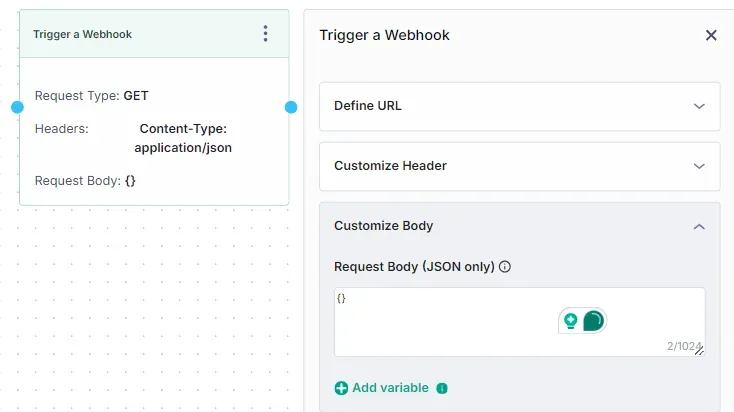Click the text area resize handle corner

699,350
